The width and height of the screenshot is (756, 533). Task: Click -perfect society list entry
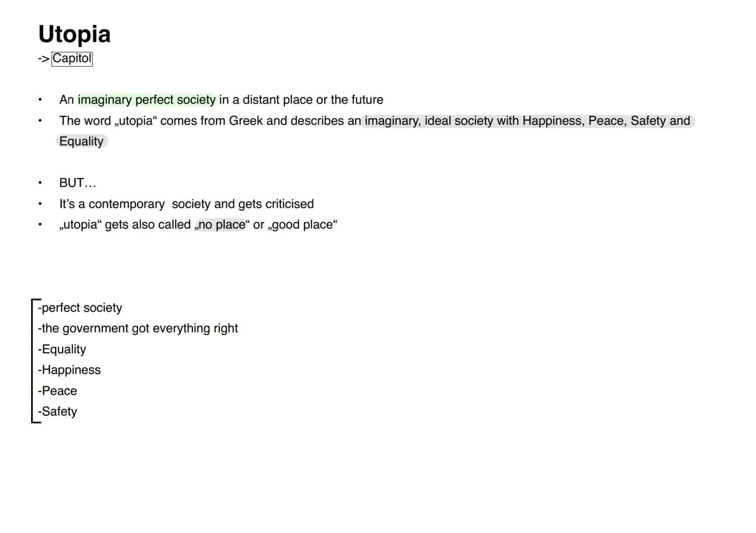pos(80,307)
